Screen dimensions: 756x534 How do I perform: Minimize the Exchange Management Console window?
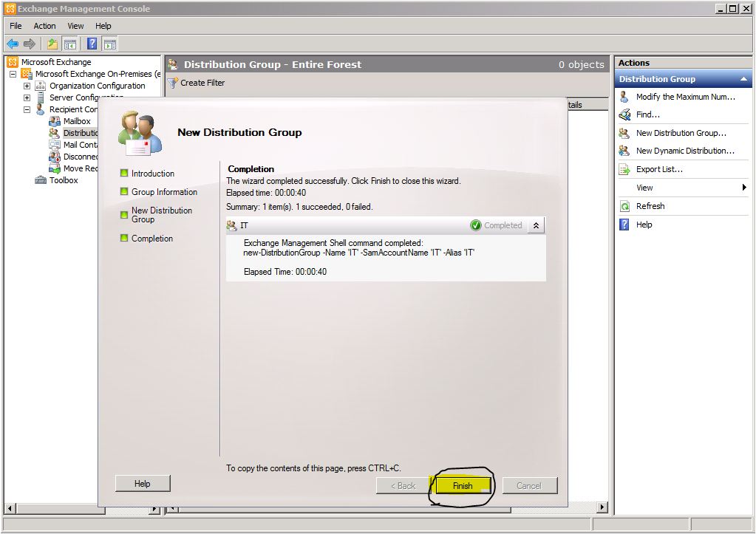tap(721, 9)
